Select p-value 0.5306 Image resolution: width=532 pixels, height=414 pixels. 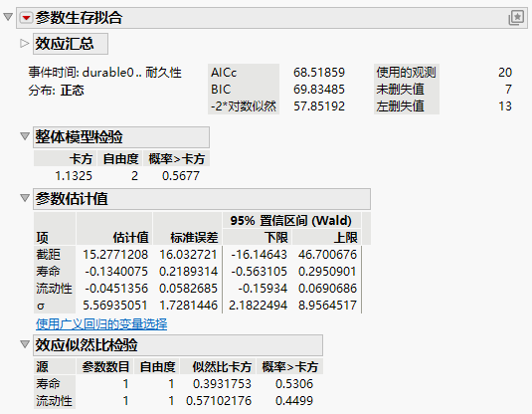point(294,384)
